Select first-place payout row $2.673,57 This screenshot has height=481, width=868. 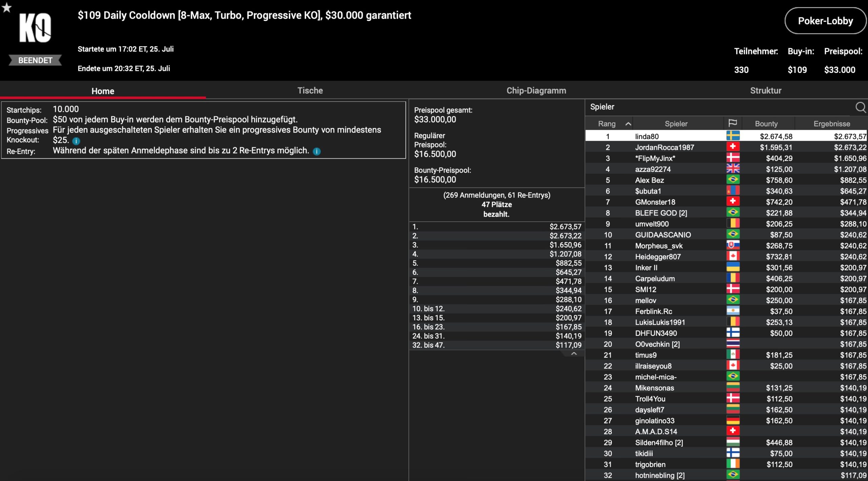coord(496,226)
